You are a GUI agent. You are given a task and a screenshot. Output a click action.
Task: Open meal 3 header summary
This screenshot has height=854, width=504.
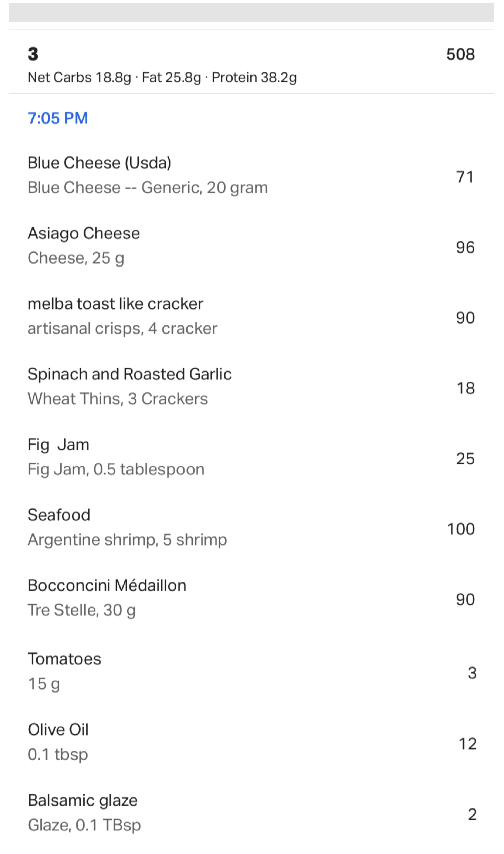tap(251, 62)
